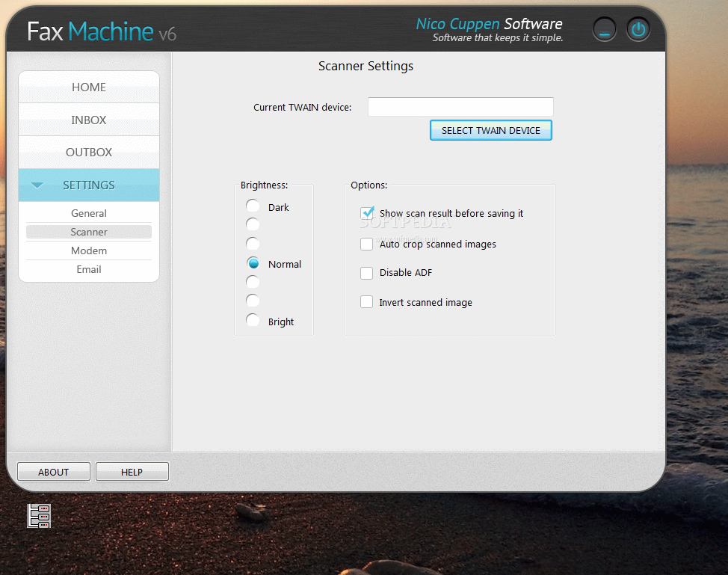This screenshot has width=728, height=575.
Task: Click the power exit icon
Action: [x=638, y=29]
